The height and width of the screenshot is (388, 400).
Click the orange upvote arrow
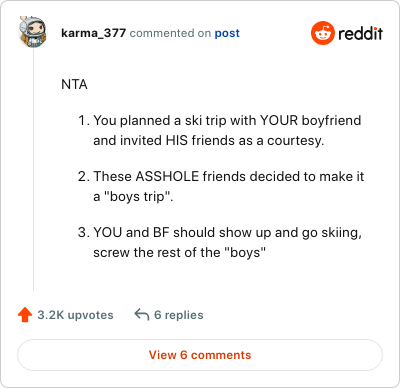pos(25,315)
